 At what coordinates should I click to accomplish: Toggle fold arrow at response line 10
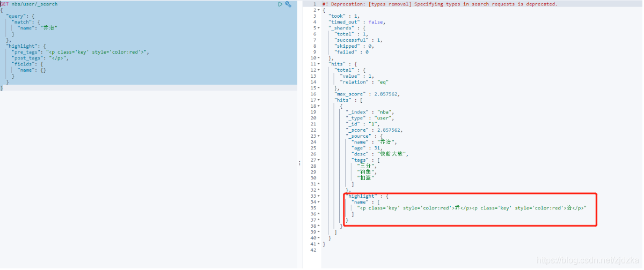point(319,58)
